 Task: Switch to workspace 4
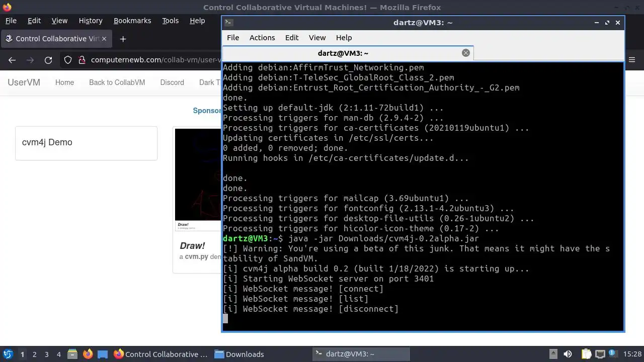coord(58,354)
